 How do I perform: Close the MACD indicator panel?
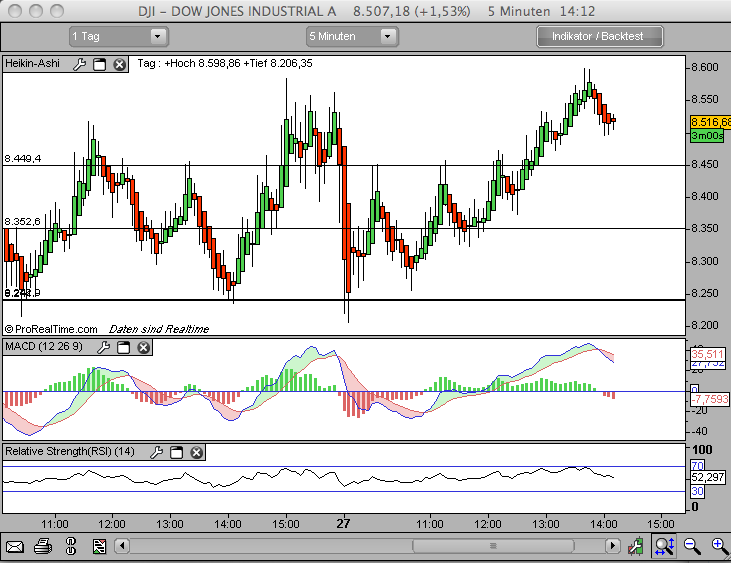(x=144, y=347)
